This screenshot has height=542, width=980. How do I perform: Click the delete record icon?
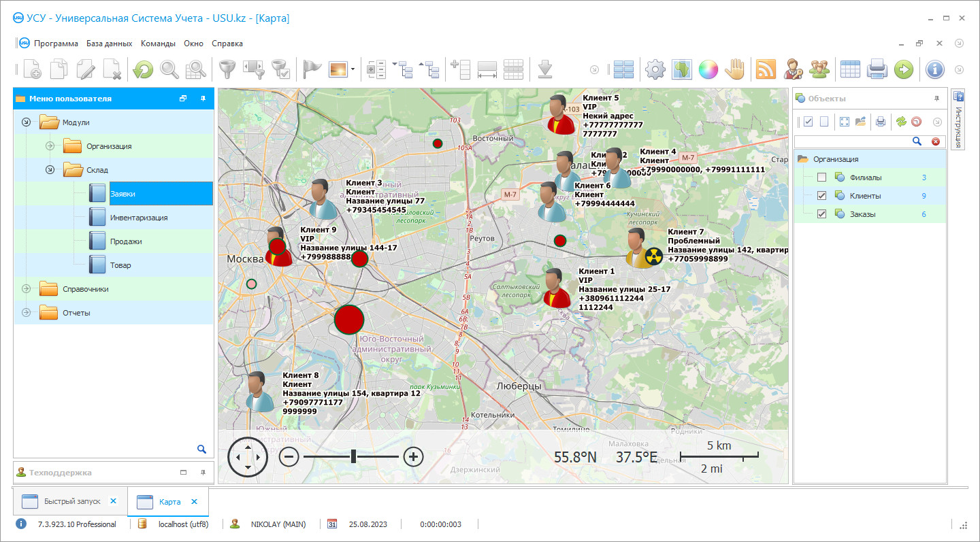[112, 69]
